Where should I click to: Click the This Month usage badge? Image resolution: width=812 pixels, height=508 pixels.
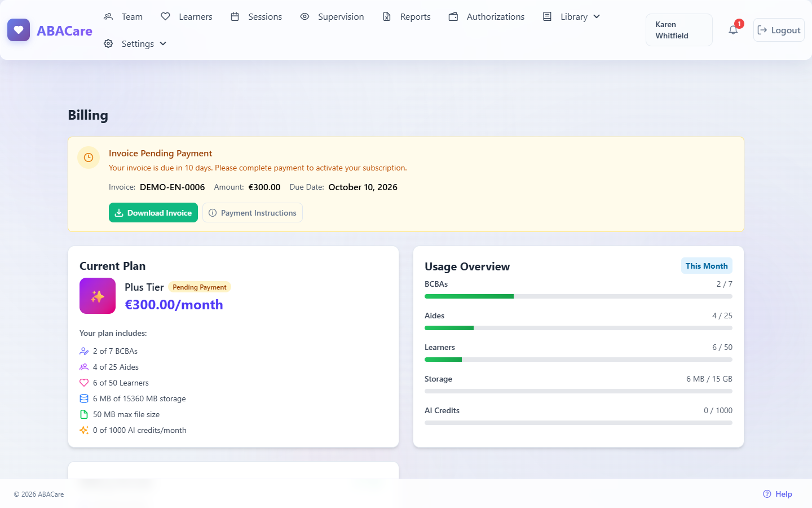(707, 266)
